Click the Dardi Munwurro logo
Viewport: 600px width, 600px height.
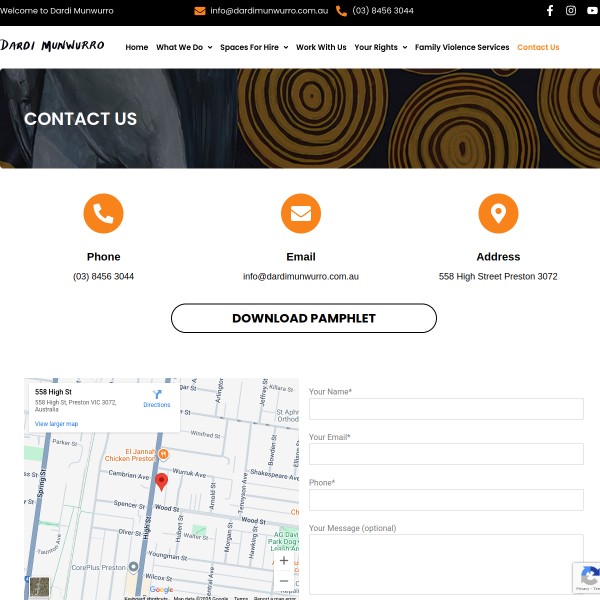[52, 46]
